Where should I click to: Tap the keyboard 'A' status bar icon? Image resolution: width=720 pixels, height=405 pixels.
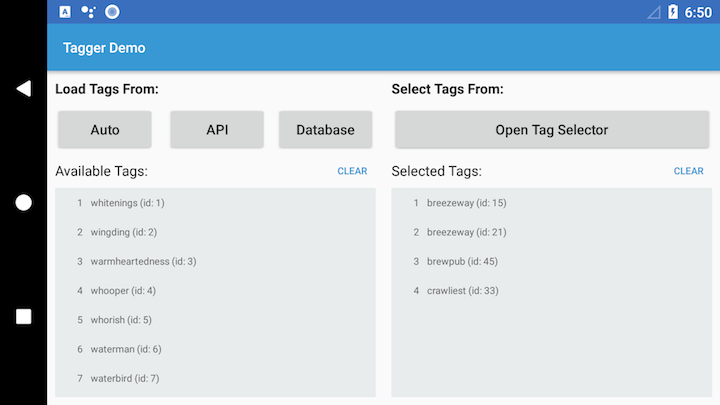(x=65, y=12)
